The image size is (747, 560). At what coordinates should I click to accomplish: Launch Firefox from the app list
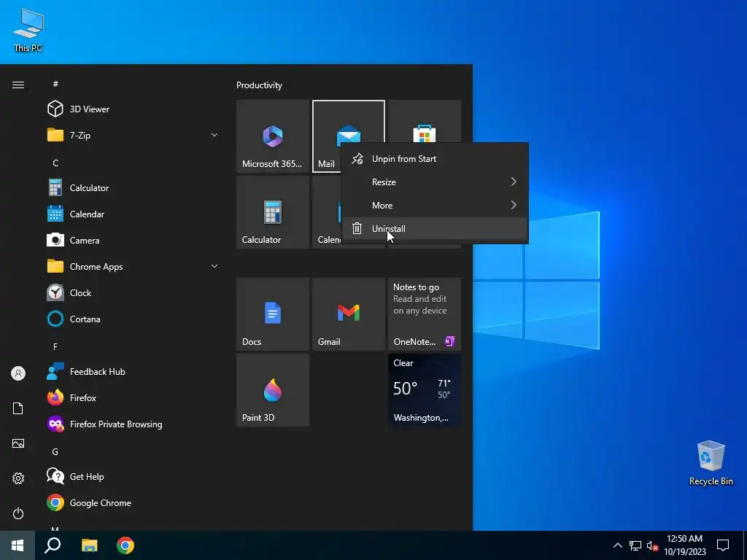[133, 397]
